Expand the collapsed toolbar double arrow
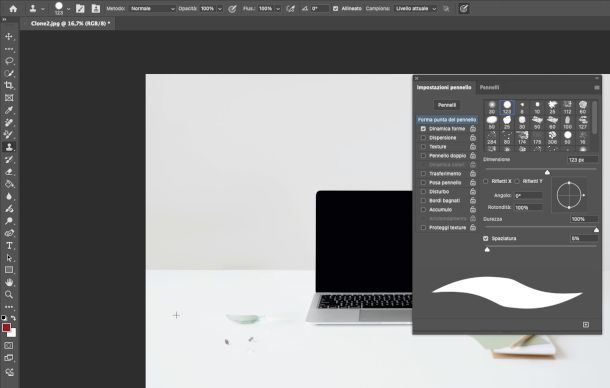The height and width of the screenshot is (388, 610). point(4,19)
